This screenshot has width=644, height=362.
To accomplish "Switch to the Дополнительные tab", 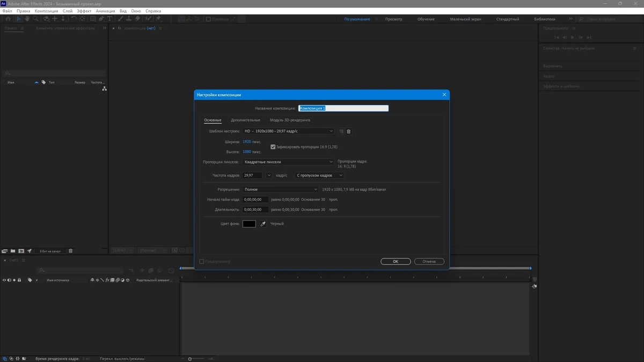I will [x=245, y=120].
